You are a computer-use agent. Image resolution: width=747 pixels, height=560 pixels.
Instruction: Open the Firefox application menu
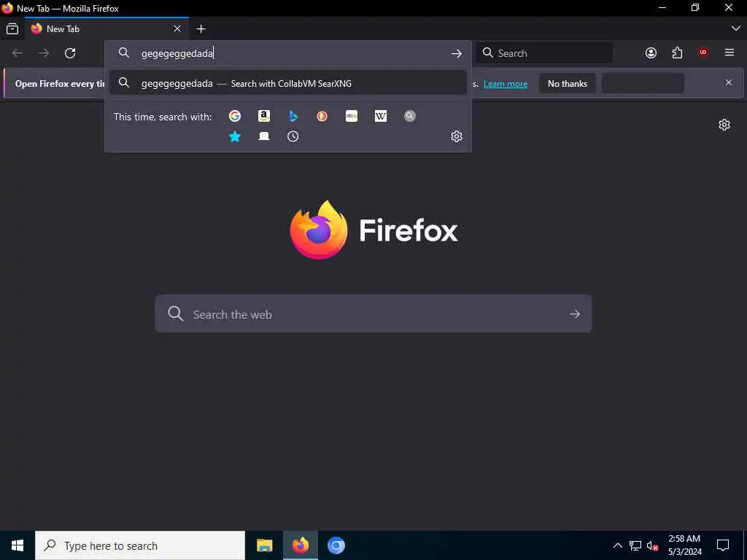coord(729,52)
